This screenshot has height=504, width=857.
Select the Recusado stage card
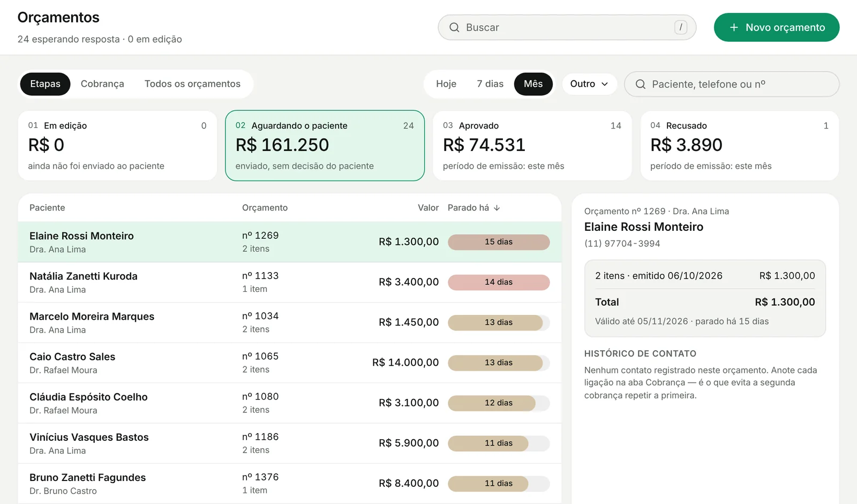tap(739, 146)
